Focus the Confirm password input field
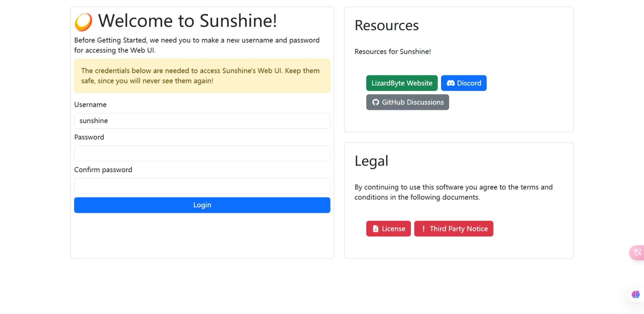Viewport: 644px width, 314px height. point(202,186)
